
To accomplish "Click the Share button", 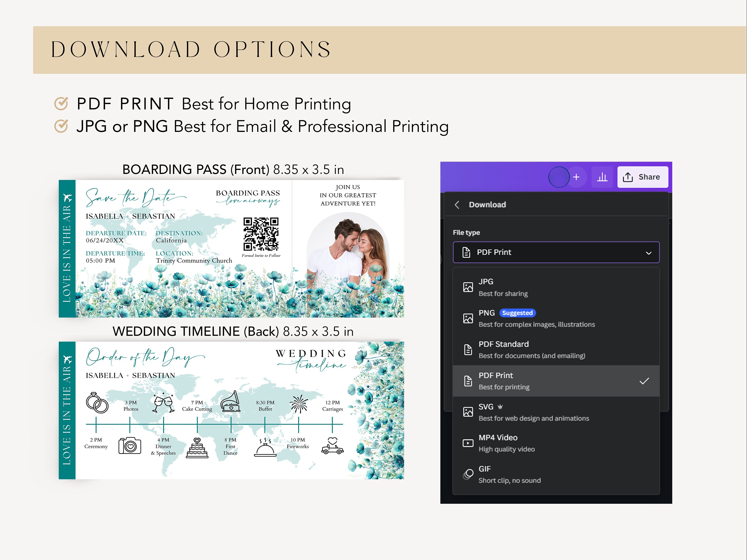I will [642, 177].
